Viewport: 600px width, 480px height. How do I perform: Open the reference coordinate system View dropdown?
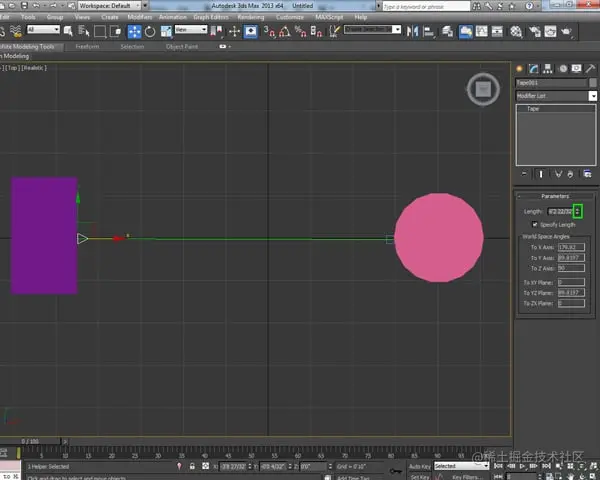tap(191, 29)
